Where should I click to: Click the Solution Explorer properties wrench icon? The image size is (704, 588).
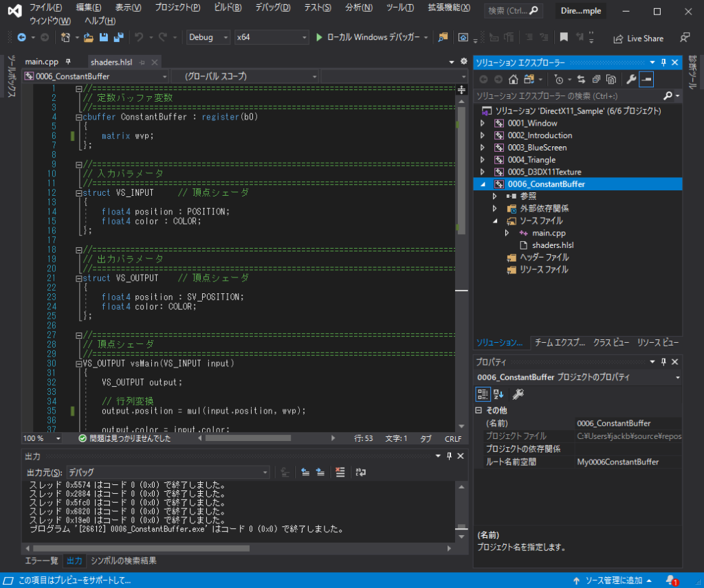point(632,79)
